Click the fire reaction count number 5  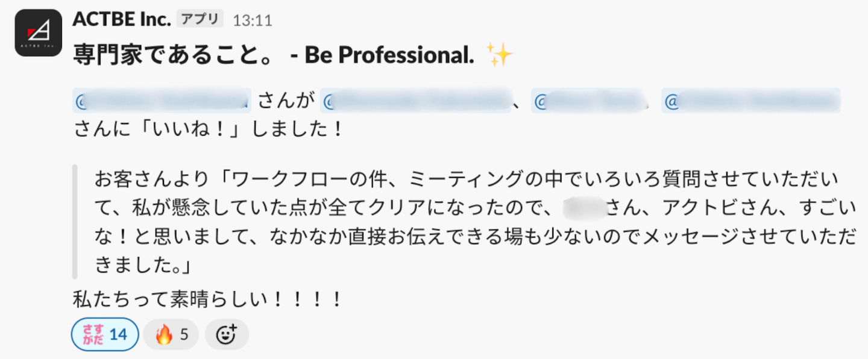click(x=184, y=334)
